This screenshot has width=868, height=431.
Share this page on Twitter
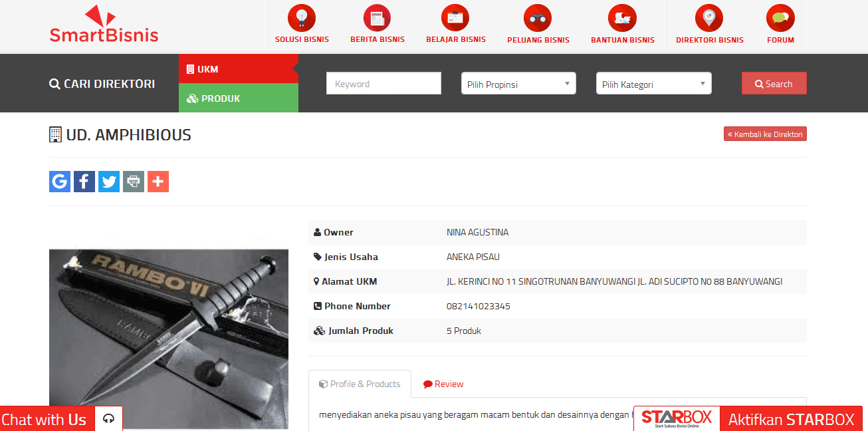coord(109,182)
